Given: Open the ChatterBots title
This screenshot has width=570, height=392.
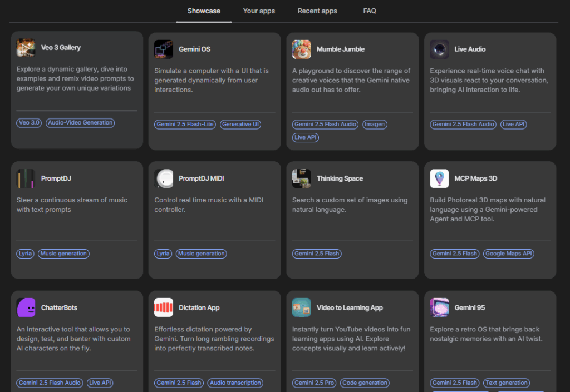Looking at the screenshot, I should pyautogui.click(x=59, y=308).
